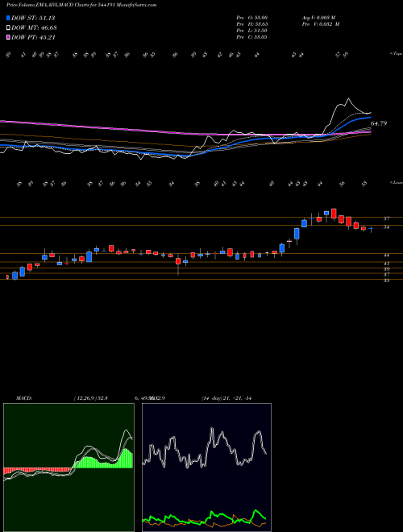Viewport: 403px width, 532px height.
Task: Open the green MACD histogram chart
Action: tap(69, 468)
